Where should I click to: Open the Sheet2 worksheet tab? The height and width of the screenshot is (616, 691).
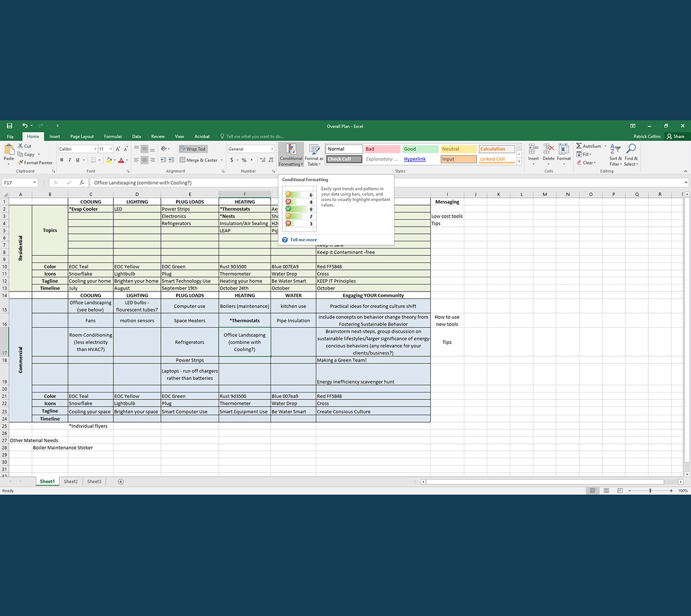pyautogui.click(x=71, y=482)
